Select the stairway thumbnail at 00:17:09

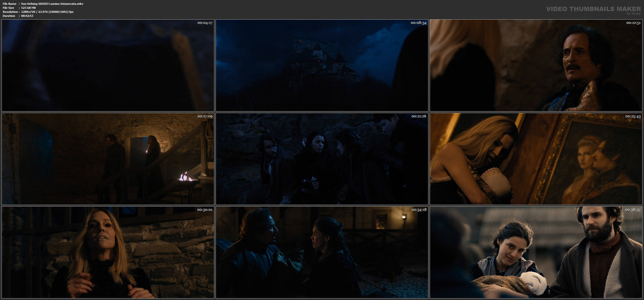coord(108,159)
